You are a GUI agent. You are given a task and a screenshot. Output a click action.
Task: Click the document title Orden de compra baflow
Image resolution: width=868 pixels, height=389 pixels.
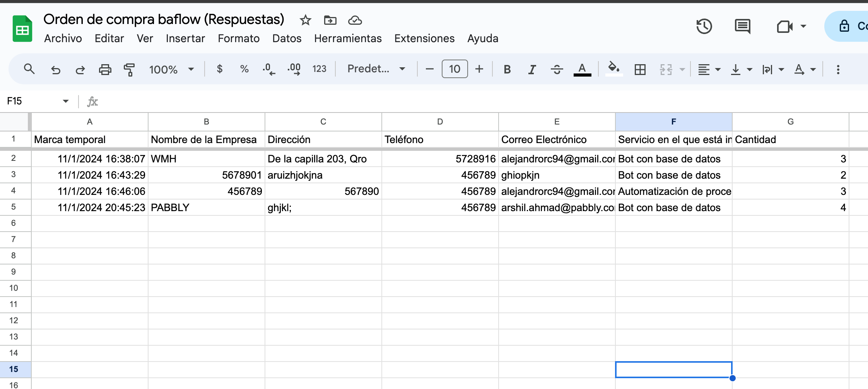164,19
